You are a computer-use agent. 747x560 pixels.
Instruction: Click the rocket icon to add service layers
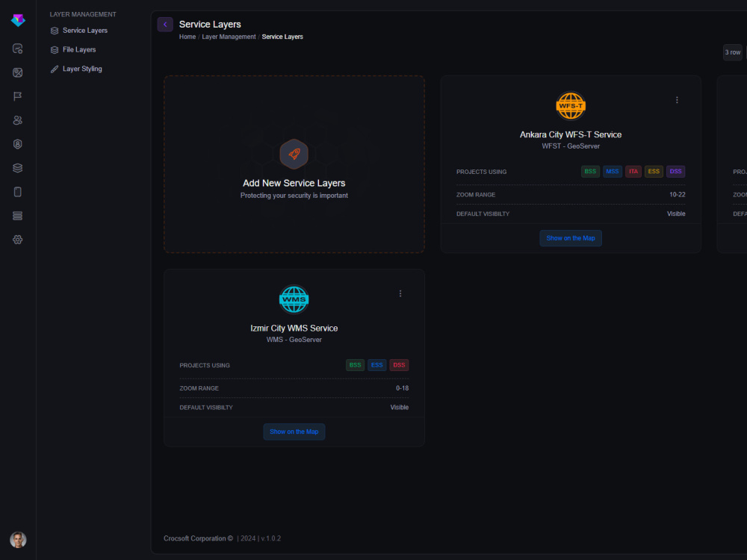click(294, 154)
